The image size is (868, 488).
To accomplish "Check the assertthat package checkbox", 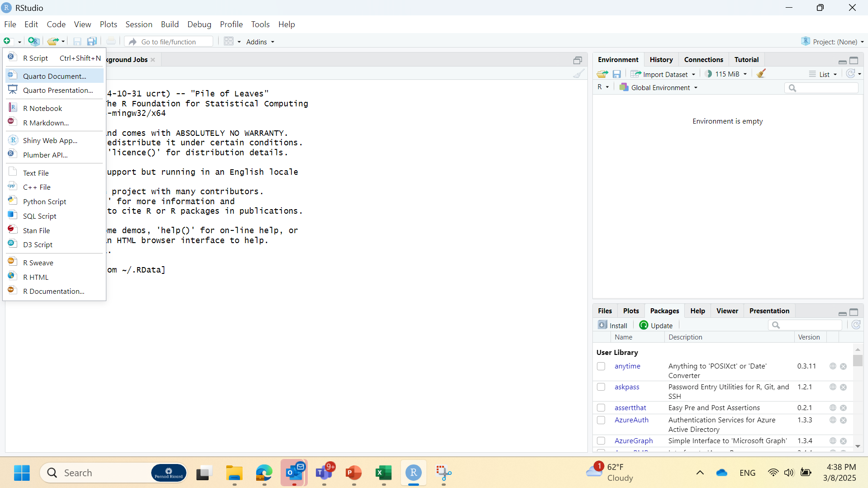I will click(601, 408).
